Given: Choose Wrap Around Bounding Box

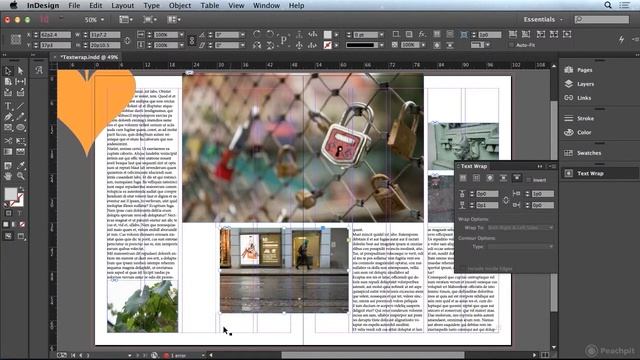Looking at the screenshot, I should (x=476, y=178).
